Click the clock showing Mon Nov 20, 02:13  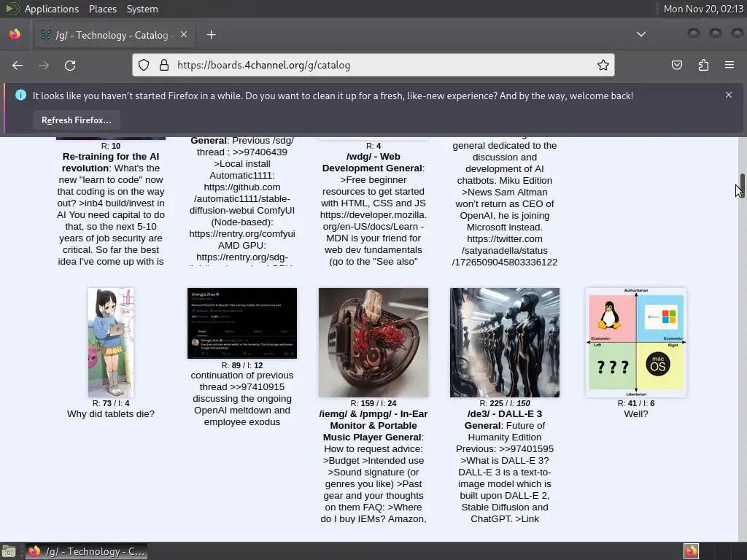pos(703,9)
